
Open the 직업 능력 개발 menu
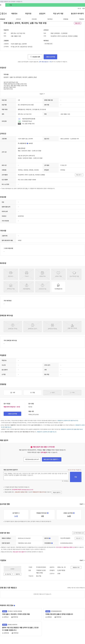(x=58, y=13)
